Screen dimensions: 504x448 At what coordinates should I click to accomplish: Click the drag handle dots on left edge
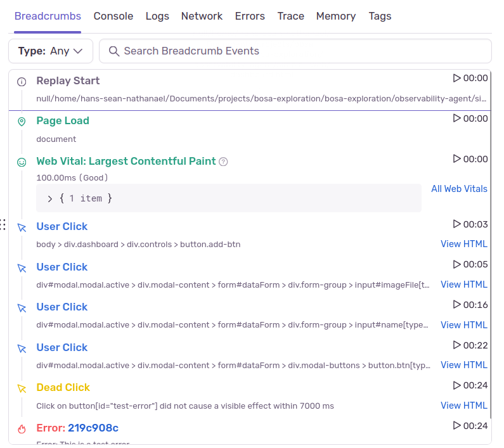click(x=3, y=224)
